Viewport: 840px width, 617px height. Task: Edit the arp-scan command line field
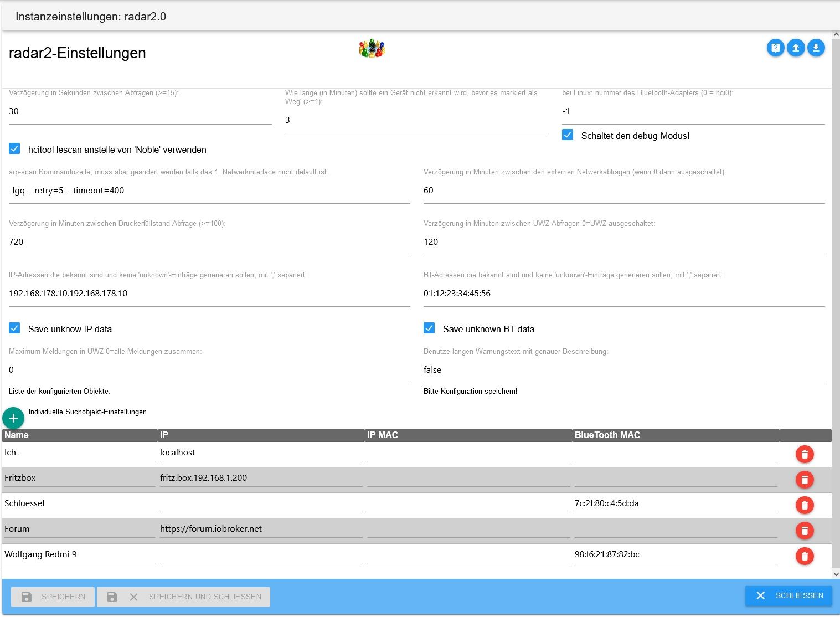(x=209, y=191)
